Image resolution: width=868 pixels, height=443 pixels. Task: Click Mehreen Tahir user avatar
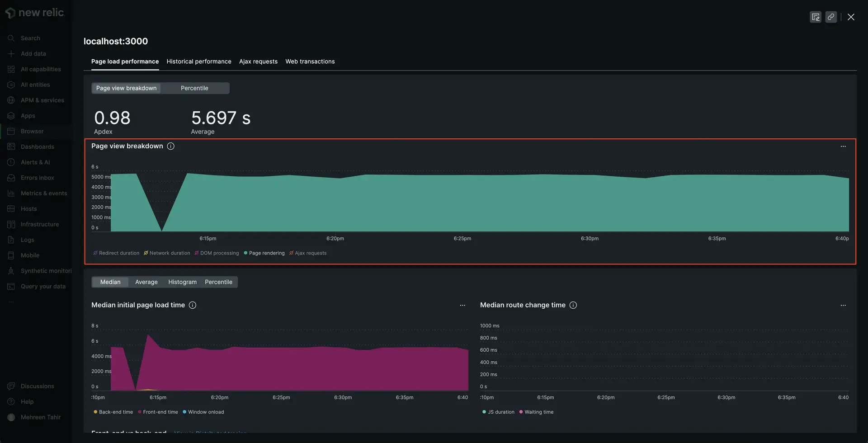tap(11, 417)
